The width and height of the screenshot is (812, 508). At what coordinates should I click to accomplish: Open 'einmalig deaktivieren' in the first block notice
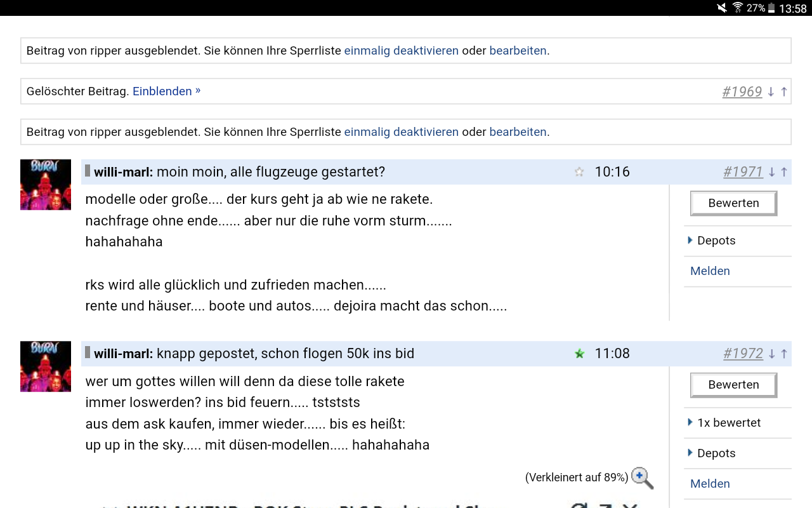(401, 50)
